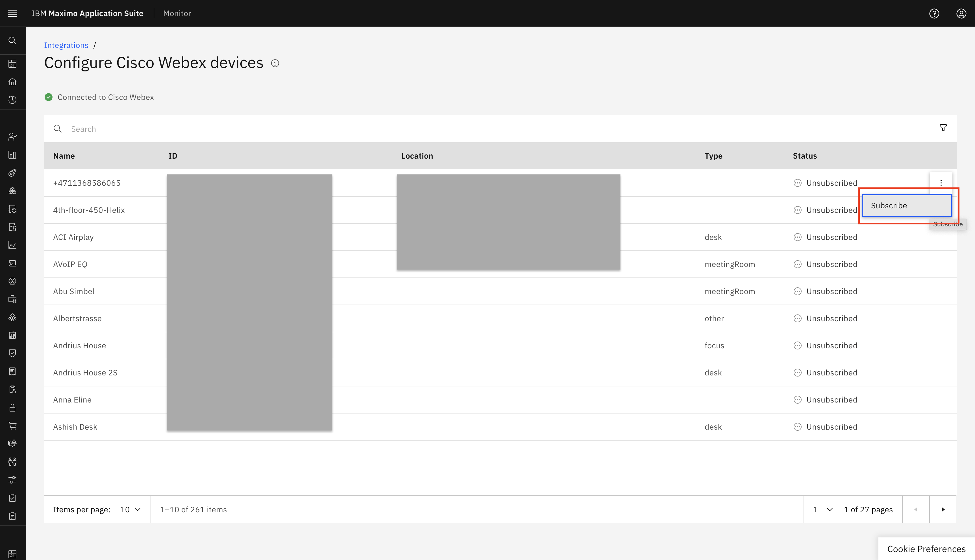Select the Andrius House 2S device name

[x=85, y=373]
